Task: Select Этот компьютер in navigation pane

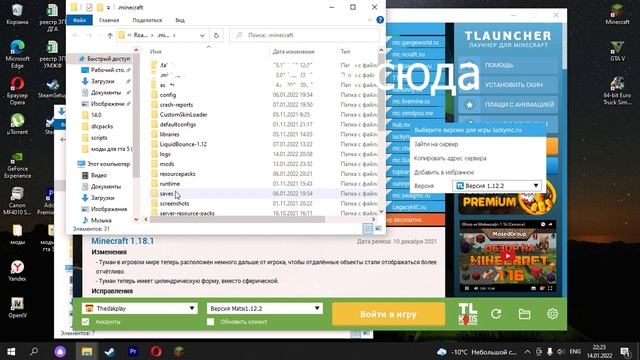Action: pyautogui.click(x=109, y=164)
